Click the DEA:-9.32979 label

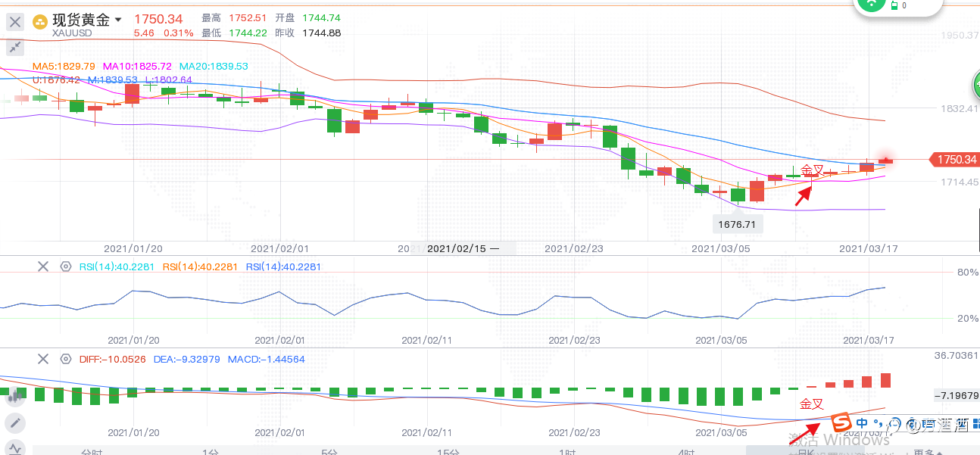point(186,359)
